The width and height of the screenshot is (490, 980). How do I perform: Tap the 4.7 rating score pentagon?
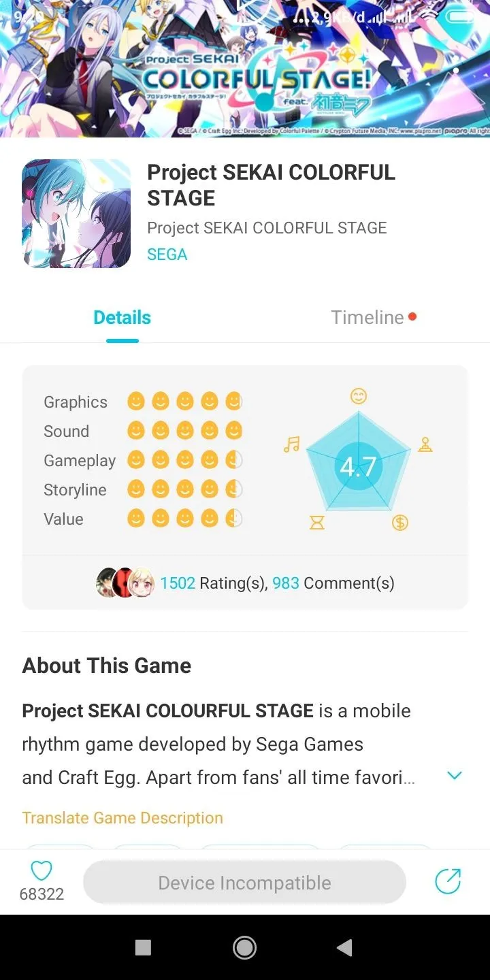click(x=358, y=467)
